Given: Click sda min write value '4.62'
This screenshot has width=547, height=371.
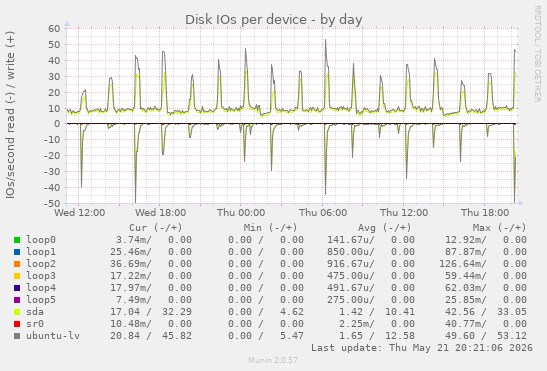Looking at the screenshot, I should [292, 312].
